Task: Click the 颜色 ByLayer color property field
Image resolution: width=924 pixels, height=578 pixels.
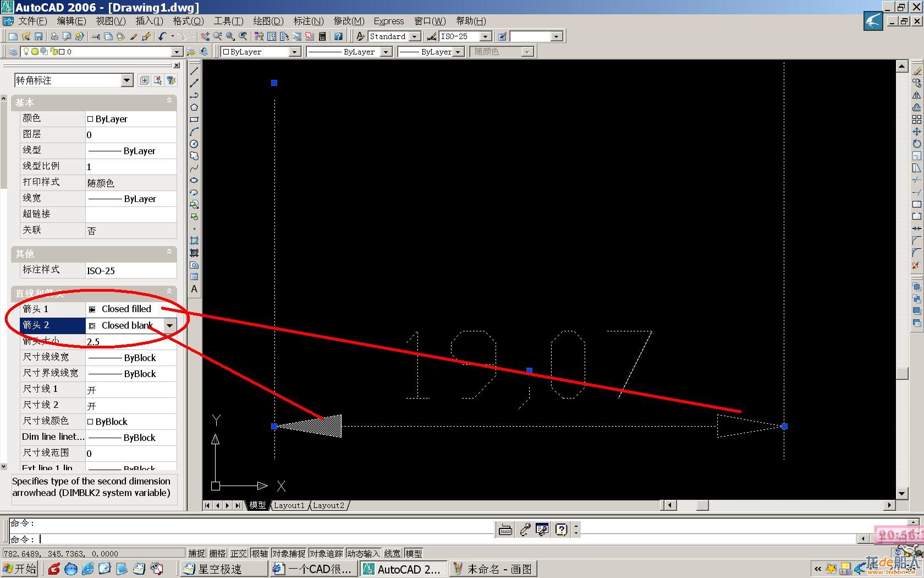Action: click(131, 119)
